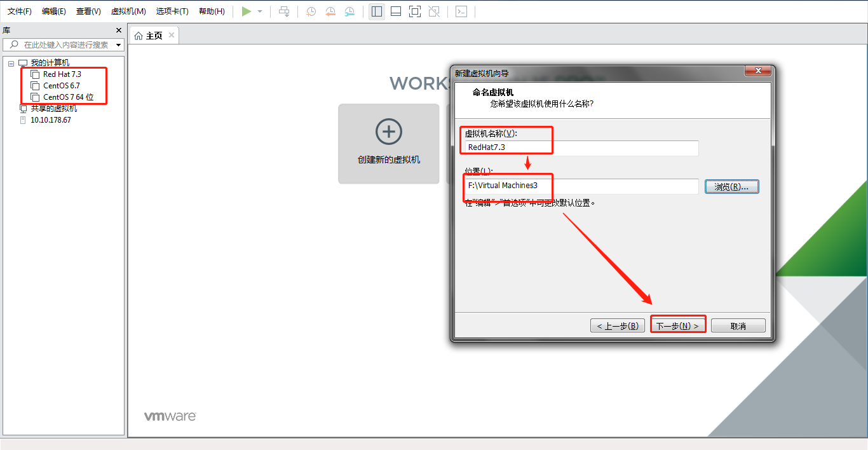Open the 文件(F) menu

click(20, 11)
